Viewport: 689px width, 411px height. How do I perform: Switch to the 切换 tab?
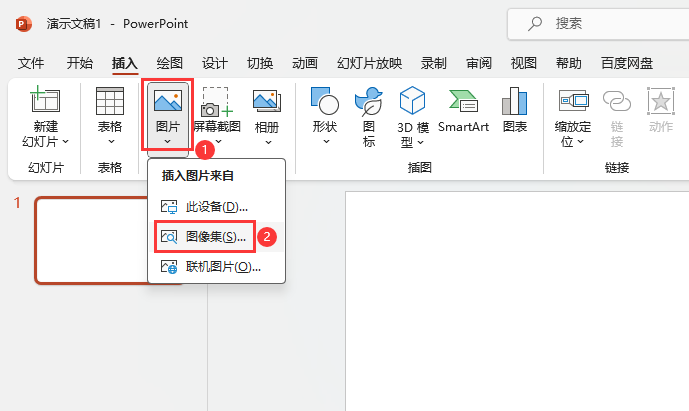pos(260,63)
